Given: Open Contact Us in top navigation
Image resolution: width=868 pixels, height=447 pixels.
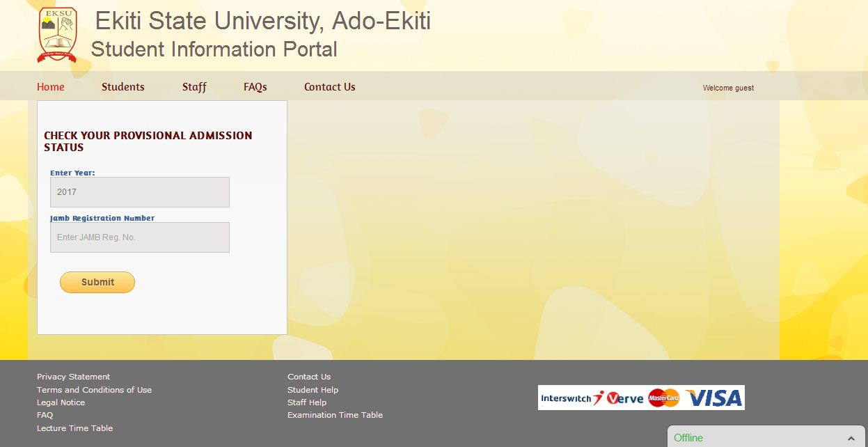Looking at the screenshot, I should (x=329, y=87).
